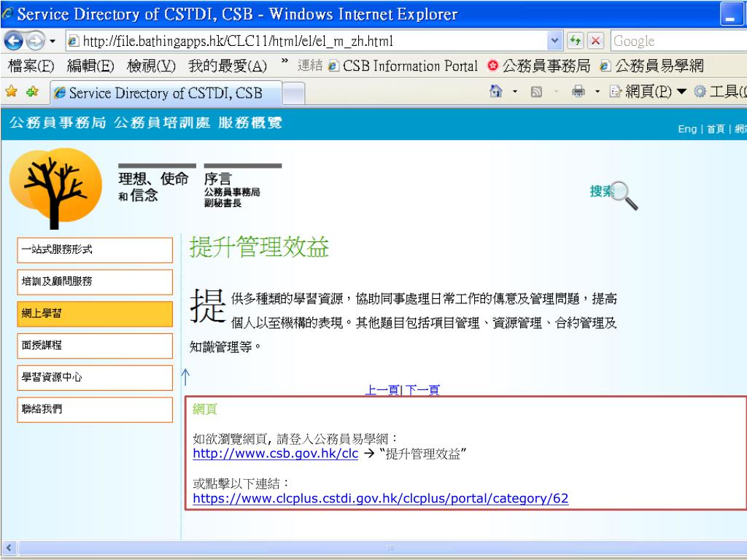Click the browser Back arrow button
This screenshot has height=560, width=747.
[13, 41]
